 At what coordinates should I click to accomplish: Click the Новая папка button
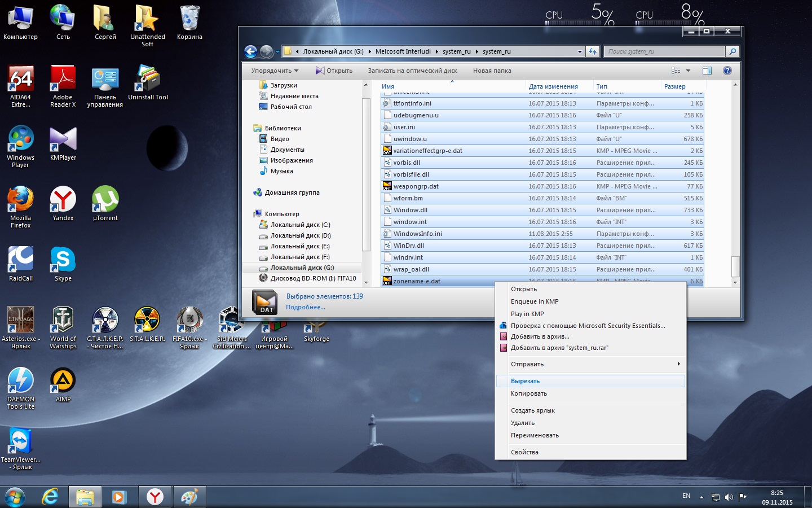(x=492, y=71)
